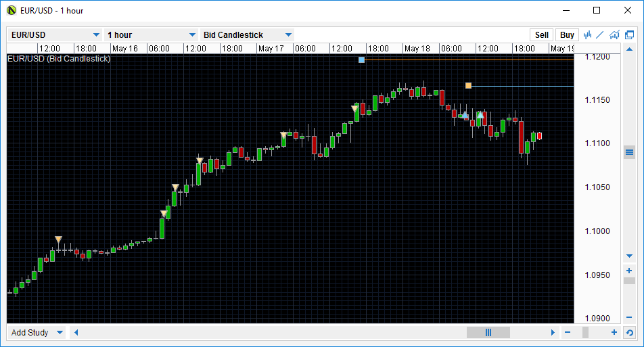644x347 pixels.
Task: Click the 1.1000 price label
Action: (597, 231)
